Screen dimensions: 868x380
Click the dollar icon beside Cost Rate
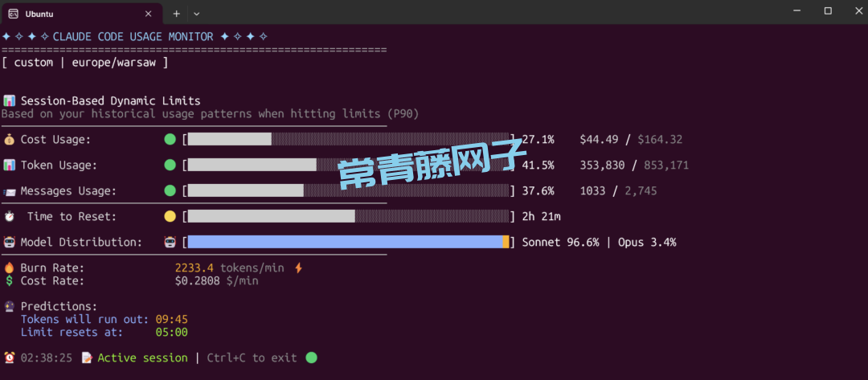point(9,281)
